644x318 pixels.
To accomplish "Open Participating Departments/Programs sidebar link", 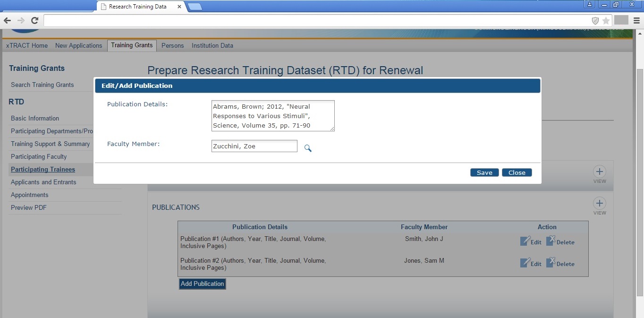I will (x=51, y=131).
